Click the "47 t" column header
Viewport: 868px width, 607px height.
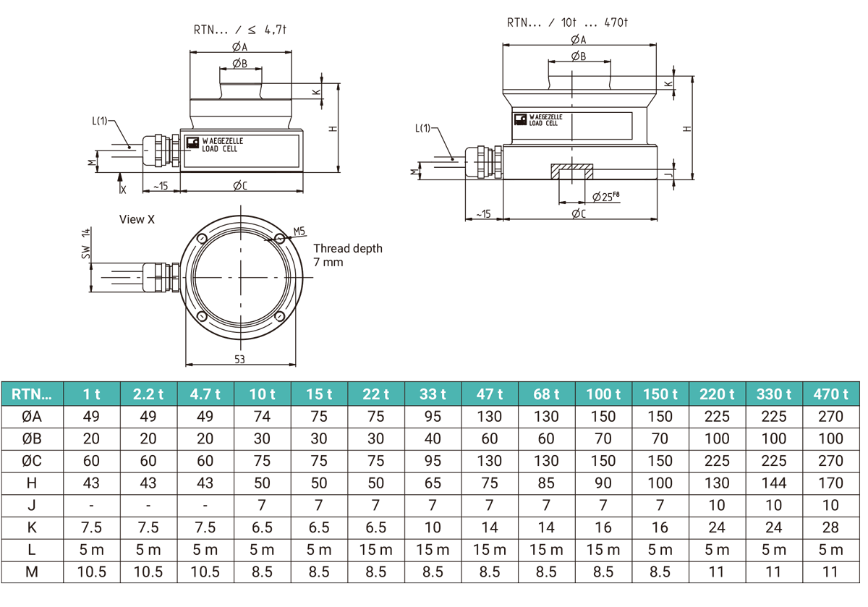pyautogui.click(x=490, y=394)
